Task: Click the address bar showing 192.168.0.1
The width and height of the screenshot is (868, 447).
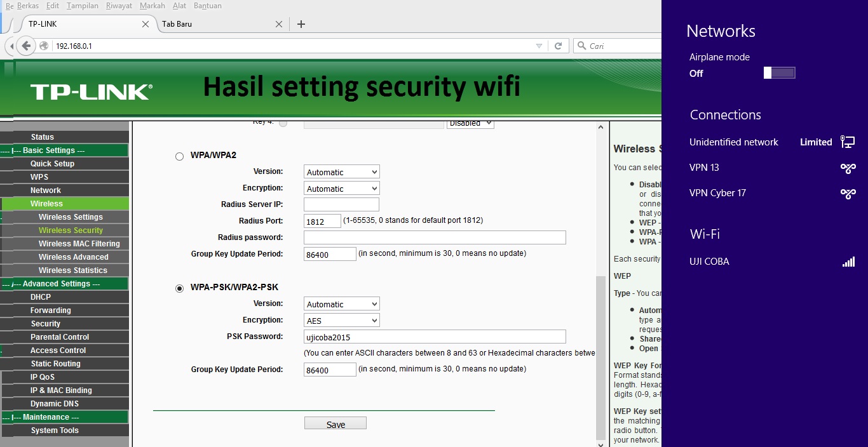Action: pyautogui.click(x=292, y=46)
